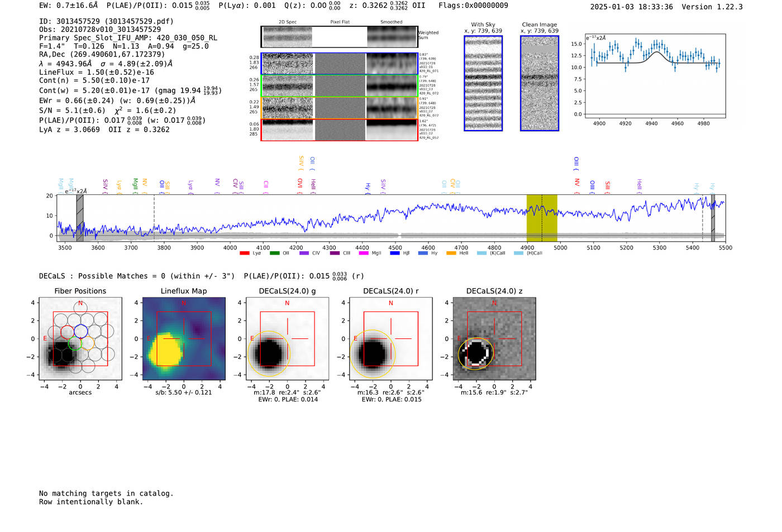Open the With Sky cutout image
This screenshot has height=532, width=782.
tap(483, 83)
